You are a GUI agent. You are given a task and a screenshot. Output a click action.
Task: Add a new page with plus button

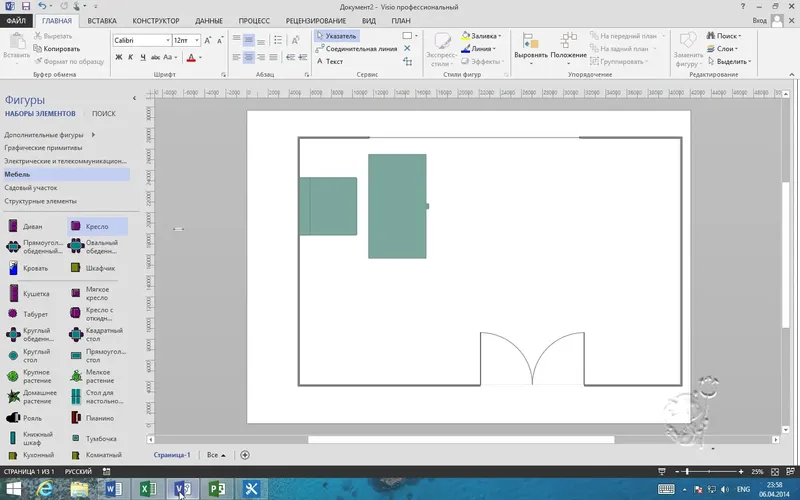(x=245, y=455)
